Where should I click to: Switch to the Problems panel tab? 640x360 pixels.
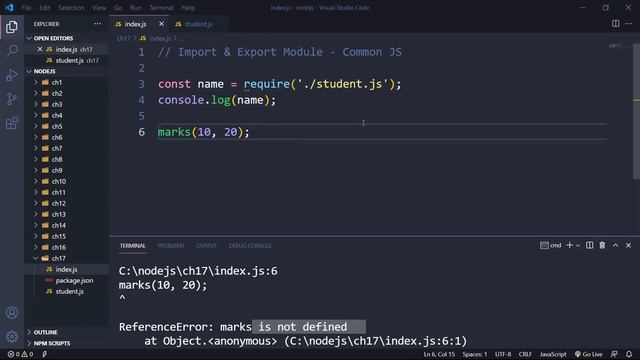pyautogui.click(x=171, y=246)
